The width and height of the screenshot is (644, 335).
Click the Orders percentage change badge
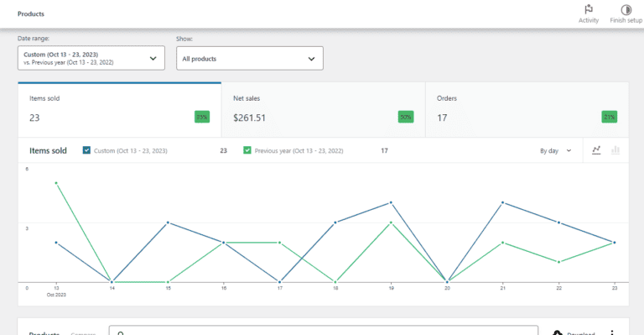(x=609, y=118)
